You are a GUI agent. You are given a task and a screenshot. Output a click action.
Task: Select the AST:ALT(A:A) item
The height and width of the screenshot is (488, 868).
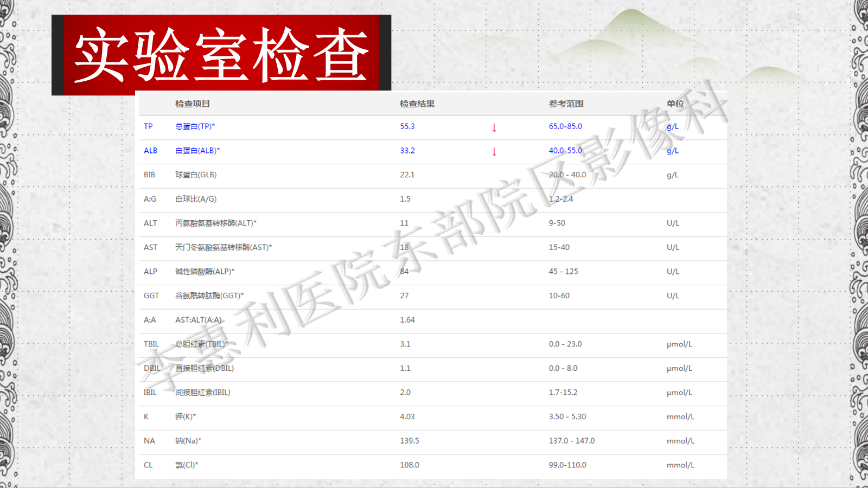point(199,320)
